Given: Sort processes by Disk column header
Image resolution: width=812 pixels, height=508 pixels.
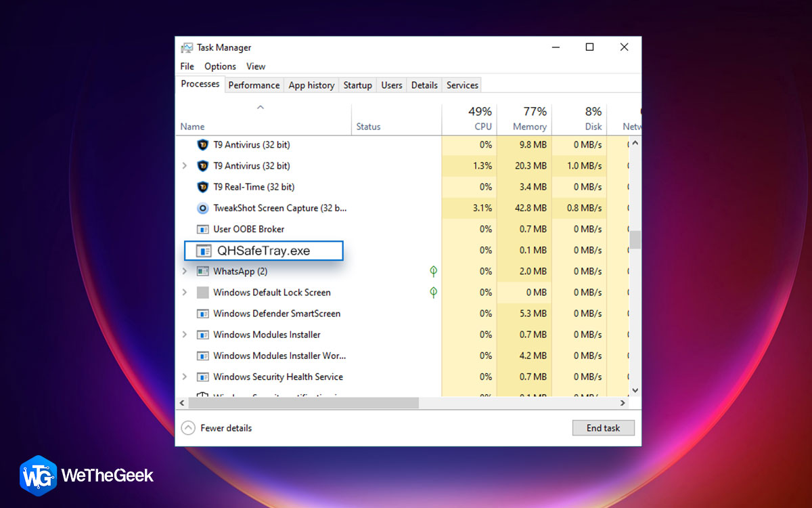Looking at the screenshot, I should [x=580, y=119].
